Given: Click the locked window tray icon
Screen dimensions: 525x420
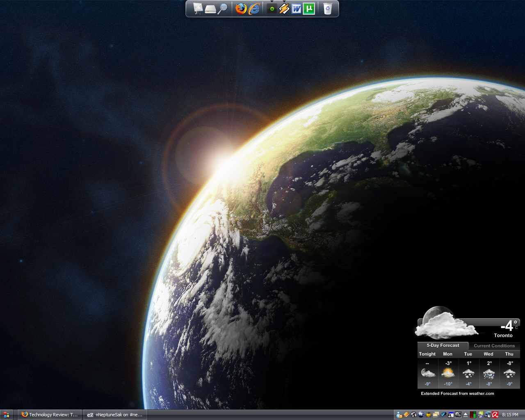Looking at the screenshot, I should [451, 415].
